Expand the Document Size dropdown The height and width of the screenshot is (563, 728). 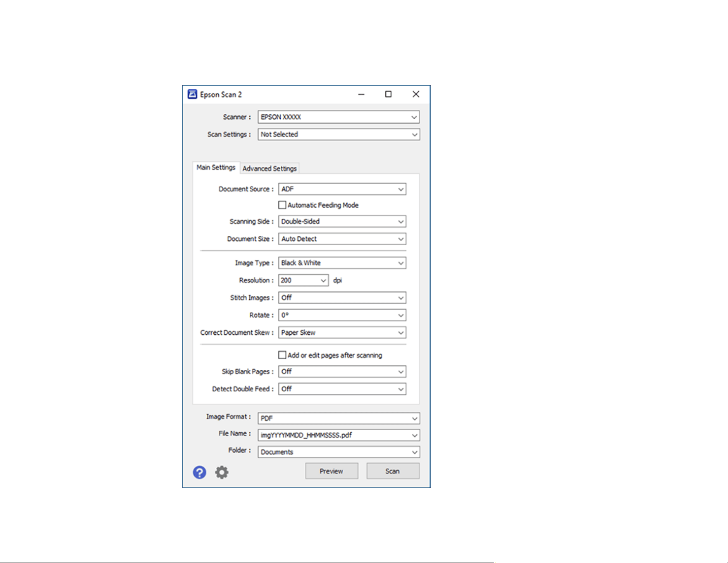click(x=342, y=239)
